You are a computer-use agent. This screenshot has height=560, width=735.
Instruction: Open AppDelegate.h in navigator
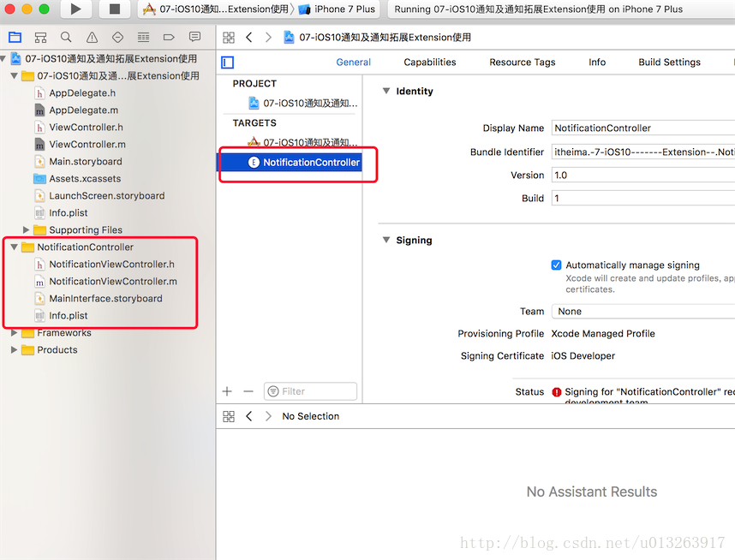coord(82,92)
